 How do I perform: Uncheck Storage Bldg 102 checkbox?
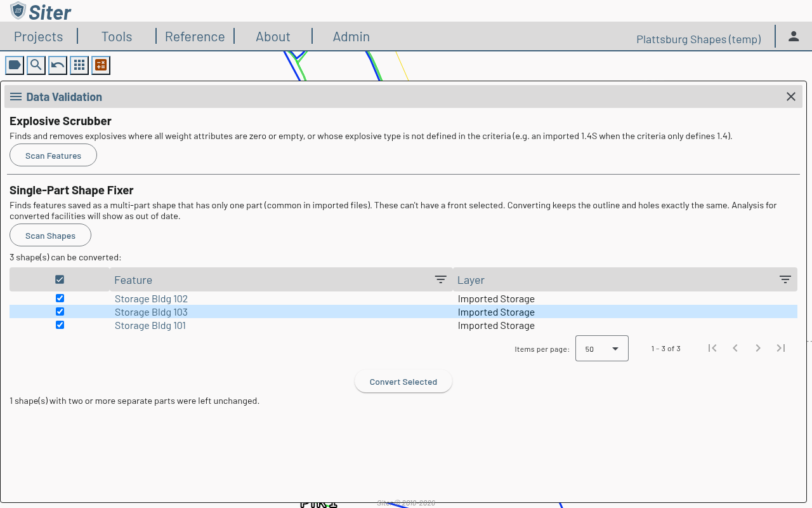60,298
